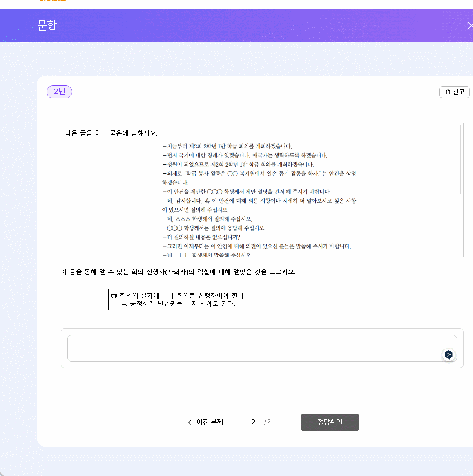The image size is (473, 476).
Task: Close the 문항 dialog with the X
Action: pyautogui.click(x=470, y=25)
